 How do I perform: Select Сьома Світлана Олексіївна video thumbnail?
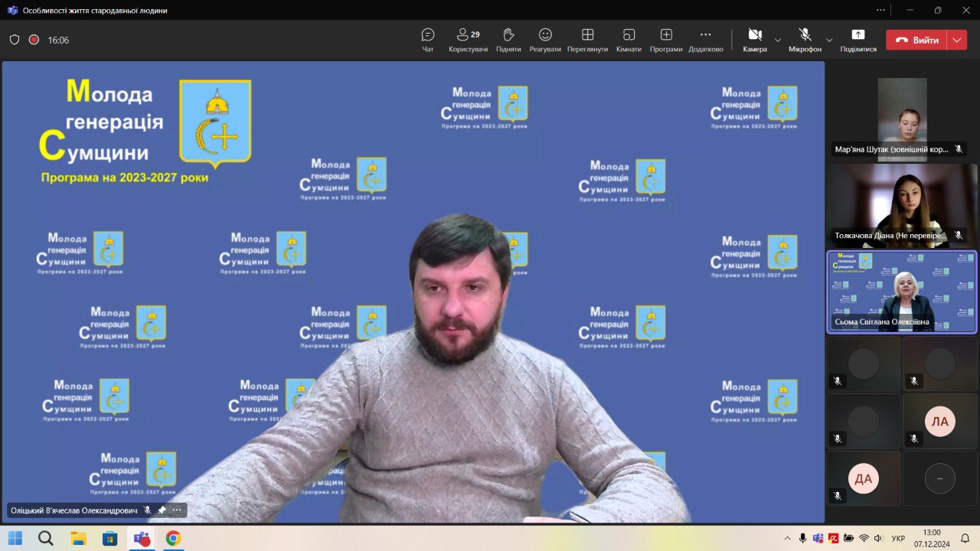click(x=902, y=292)
